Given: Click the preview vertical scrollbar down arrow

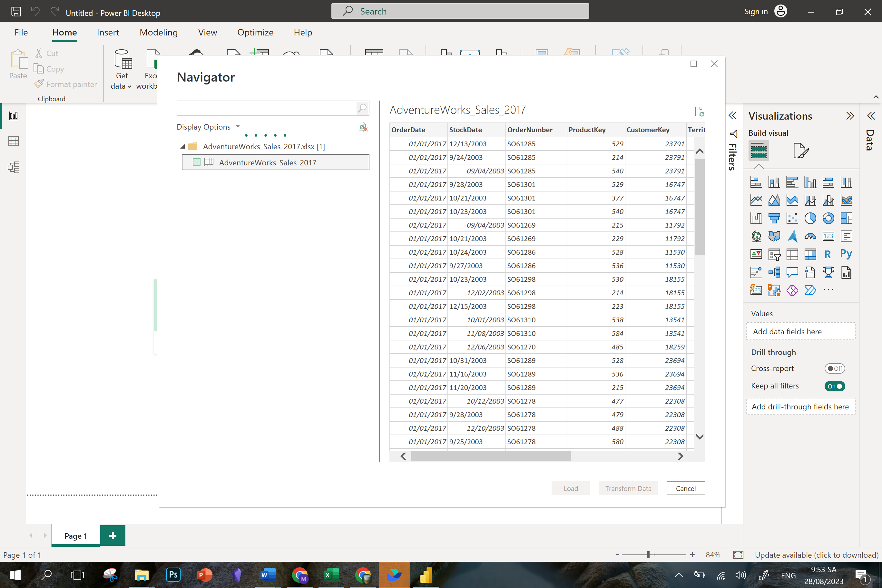Looking at the screenshot, I should tap(699, 436).
